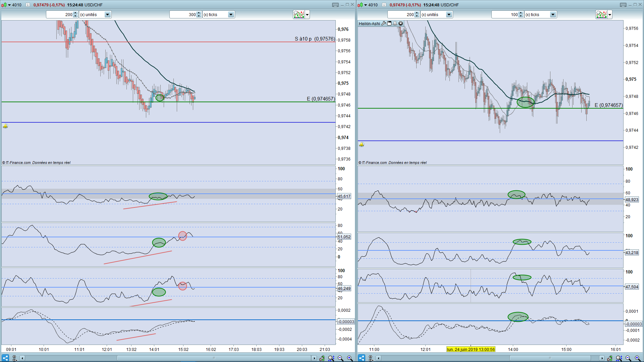
Task: Toggle the right chart's link-chain icon
Action: click(371, 358)
